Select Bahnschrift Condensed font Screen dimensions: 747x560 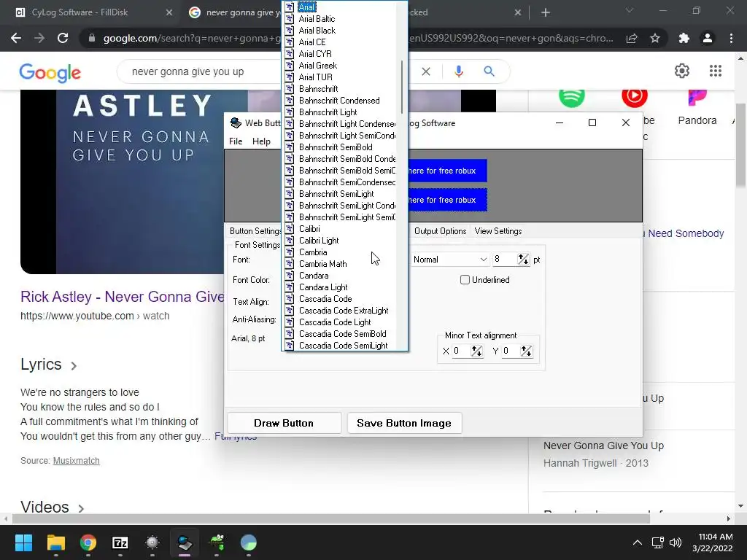pyautogui.click(x=339, y=101)
